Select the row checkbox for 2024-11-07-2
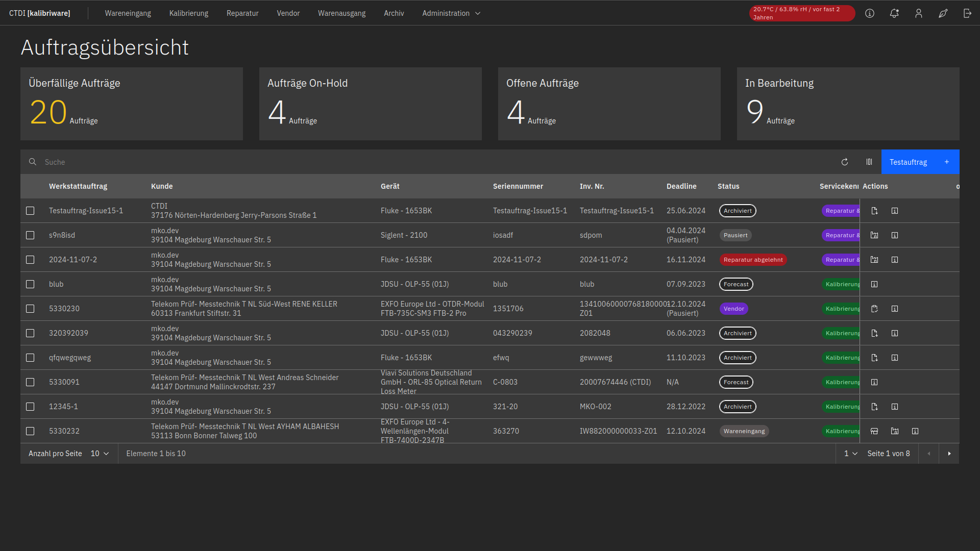The width and height of the screenshot is (980, 551). click(x=30, y=260)
